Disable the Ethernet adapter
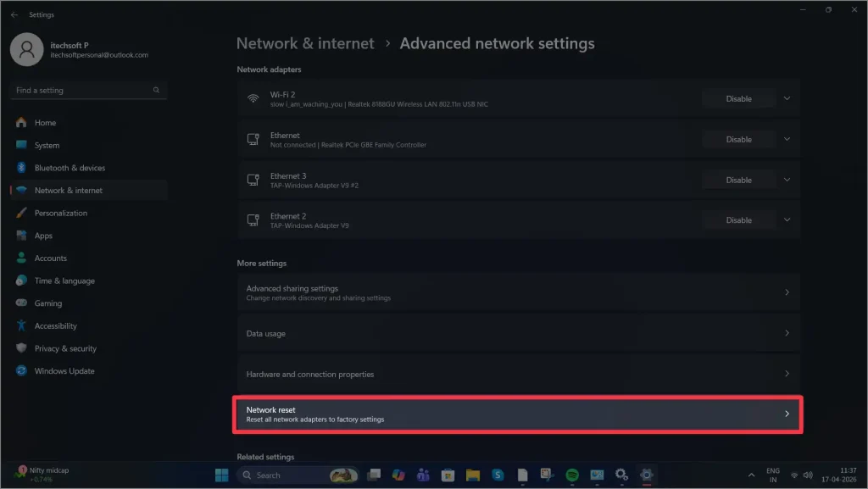 (x=738, y=139)
